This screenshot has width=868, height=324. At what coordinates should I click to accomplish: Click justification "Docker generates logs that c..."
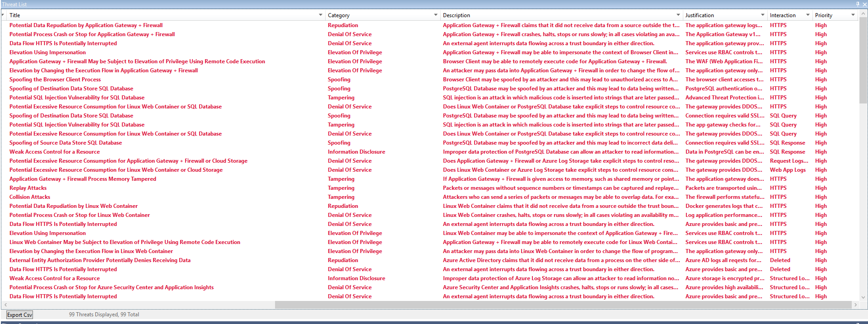coord(724,206)
